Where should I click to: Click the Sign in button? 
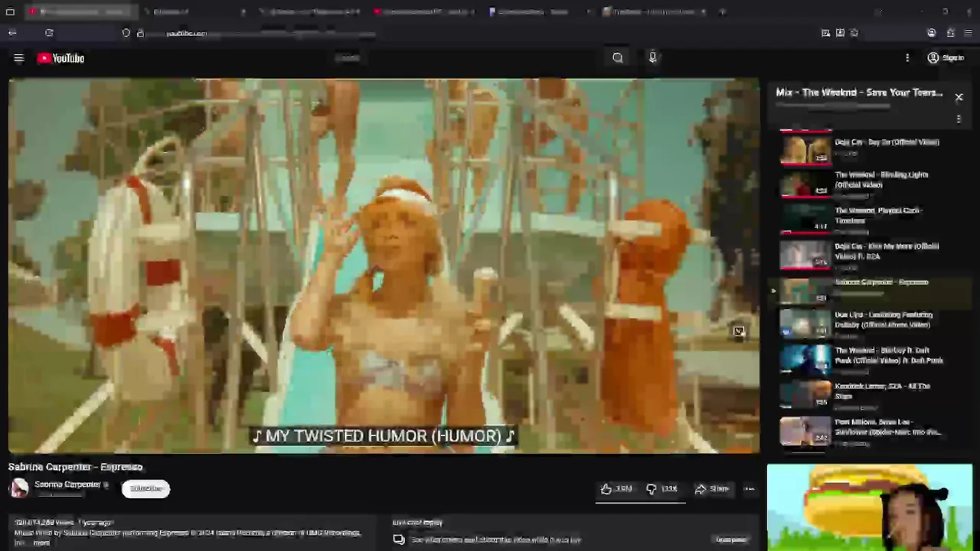point(946,58)
